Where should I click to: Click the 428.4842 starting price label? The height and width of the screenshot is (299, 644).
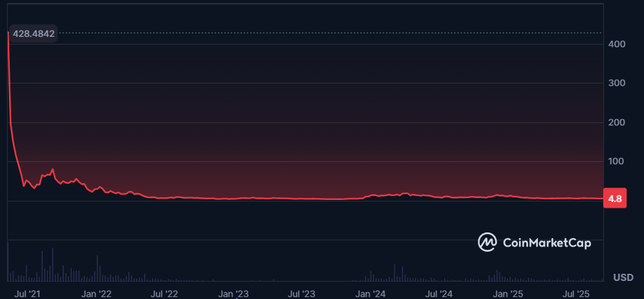pyautogui.click(x=33, y=34)
